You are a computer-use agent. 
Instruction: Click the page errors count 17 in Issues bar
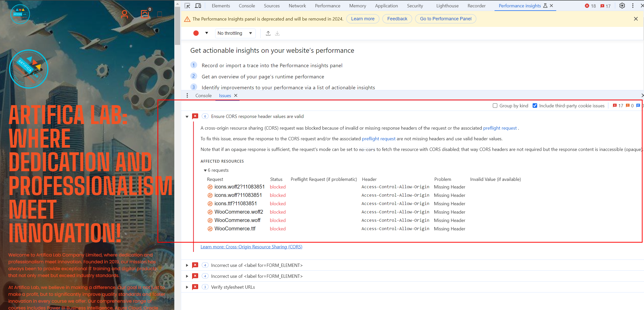click(618, 106)
